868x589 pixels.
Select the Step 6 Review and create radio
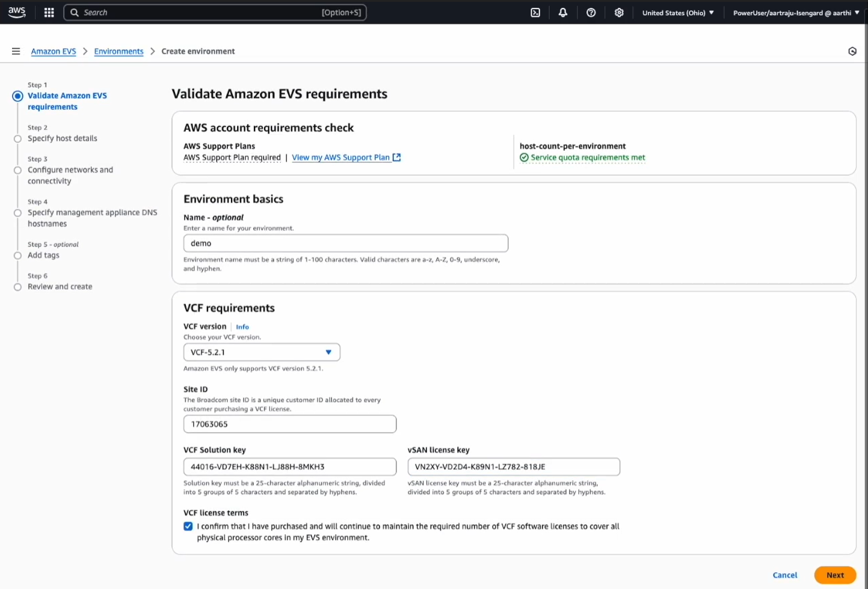(x=17, y=287)
